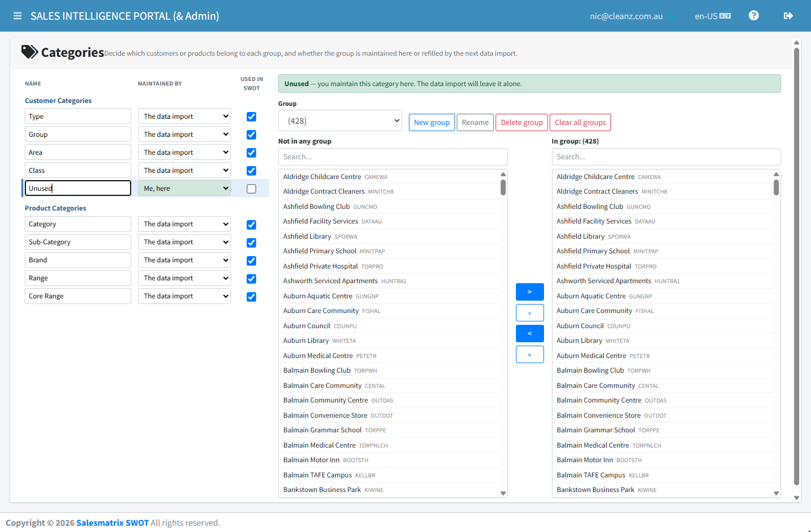Open Maintained By dropdown for Sub-Category
811x532 pixels.
click(x=184, y=242)
